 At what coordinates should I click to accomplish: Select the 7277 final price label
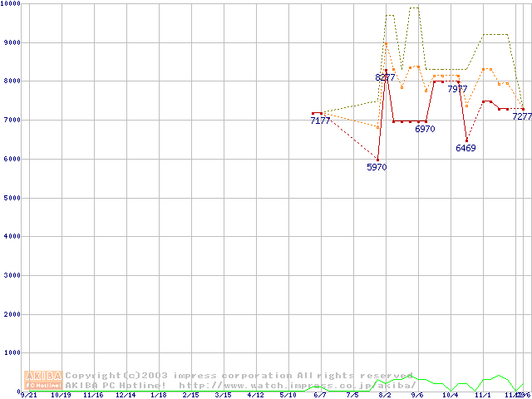click(x=521, y=117)
